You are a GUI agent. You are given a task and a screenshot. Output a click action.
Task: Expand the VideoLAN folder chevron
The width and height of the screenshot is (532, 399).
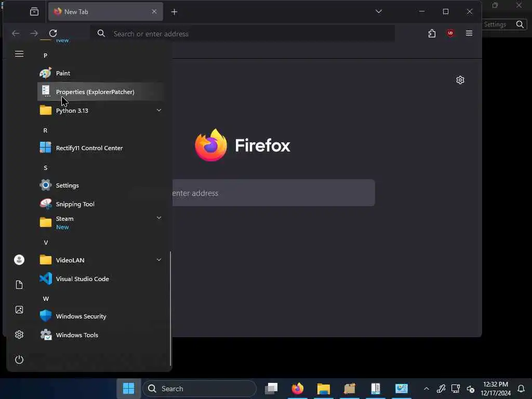159,260
